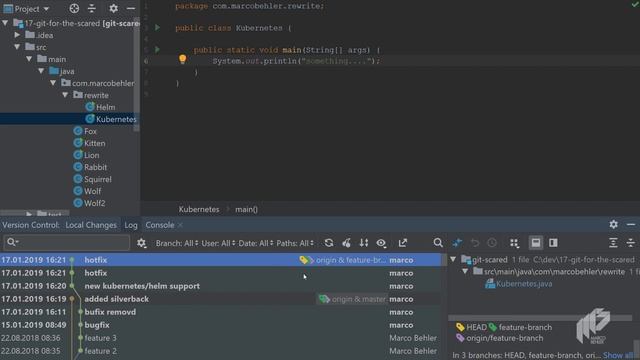The image size is (640, 360).
Task: Collapse the project root node
Action: click(x=5, y=23)
